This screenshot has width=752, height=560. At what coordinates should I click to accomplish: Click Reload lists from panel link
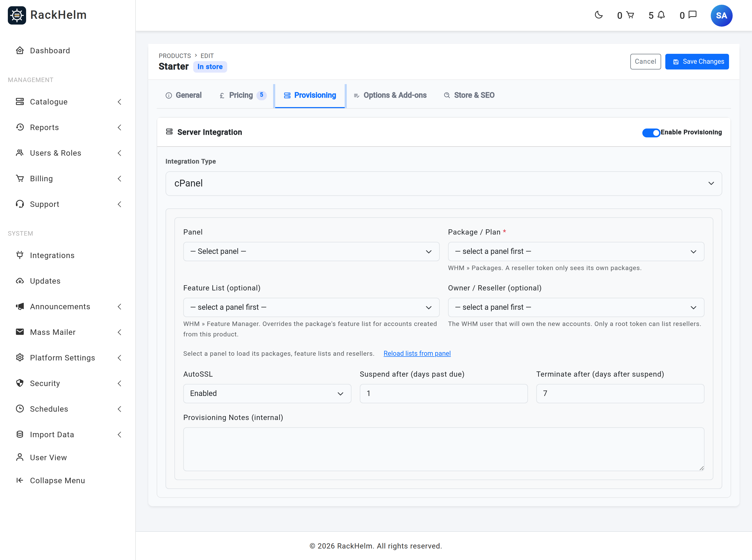pyautogui.click(x=417, y=354)
